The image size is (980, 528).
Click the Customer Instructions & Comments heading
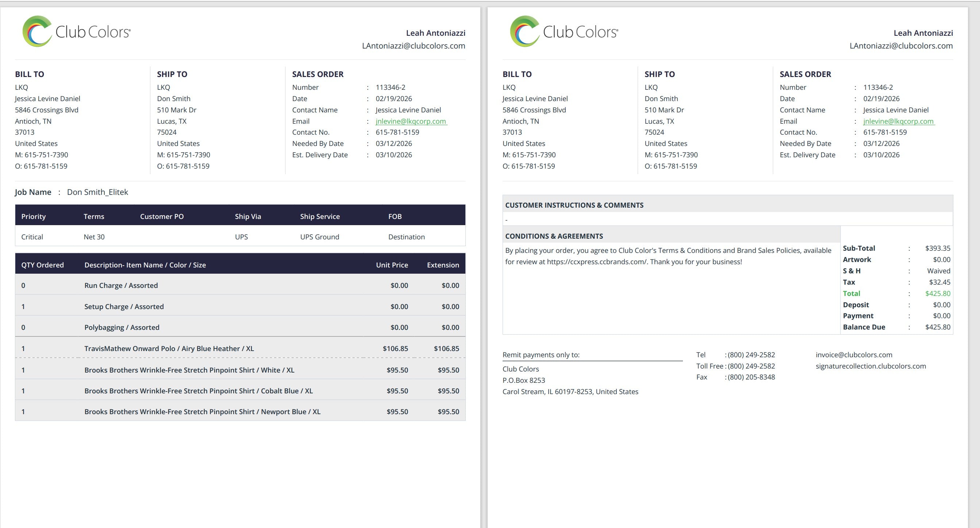pyautogui.click(x=574, y=205)
